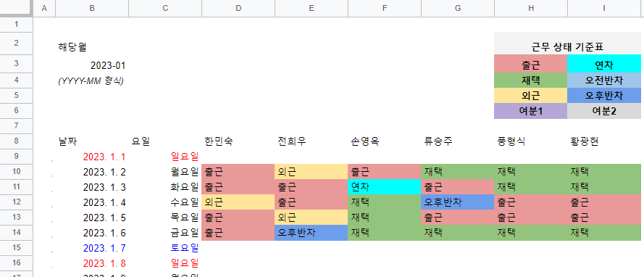Click the 목요일 weekday cell
The image size is (644, 277).
pyautogui.click(x=165, y=218)
